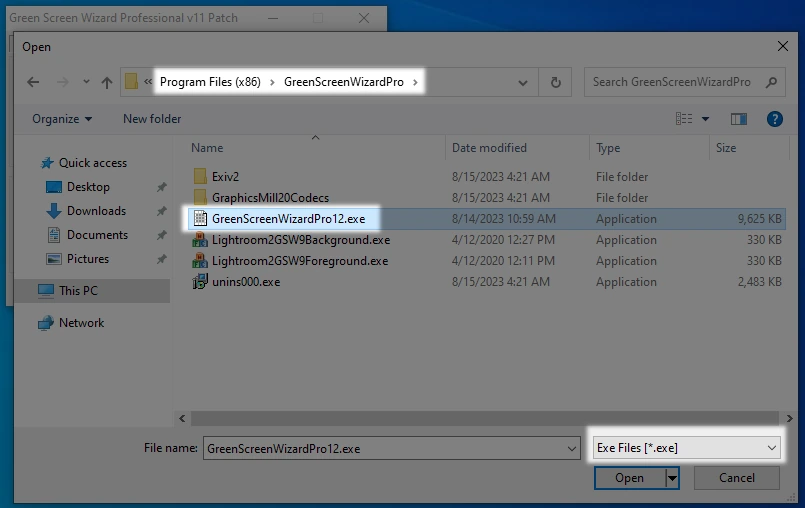Screen dimensions: 805x508
Task: Click the horizontal scrollbar thumb
Action: [485, 419]
